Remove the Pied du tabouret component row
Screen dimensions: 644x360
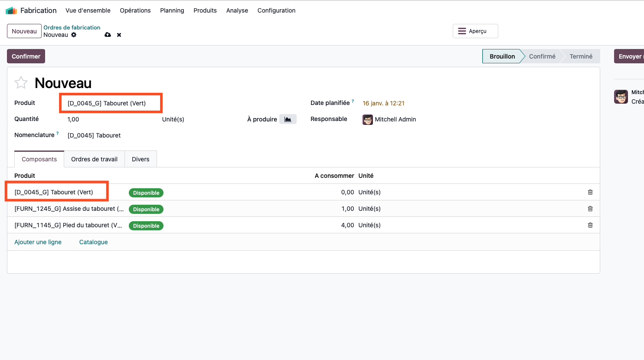590,225
